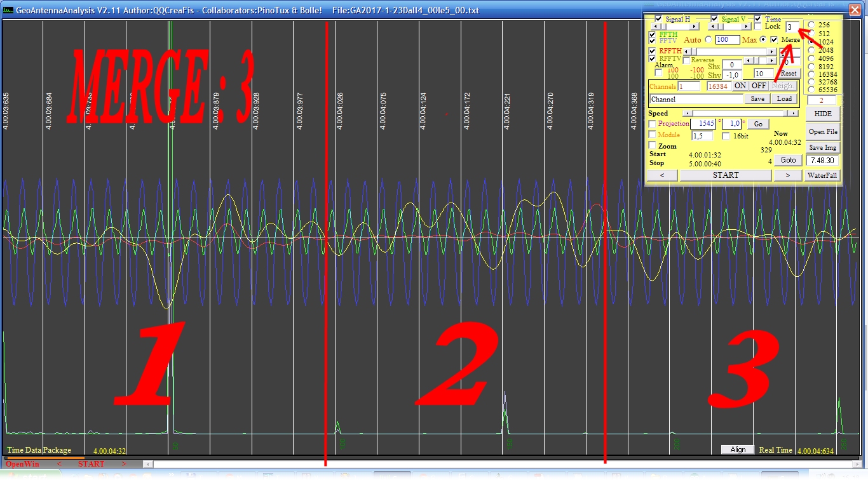Select the 256 sample size radio
Image resolution: width=868 pixels, height=480 pixels.
[811, 25]
